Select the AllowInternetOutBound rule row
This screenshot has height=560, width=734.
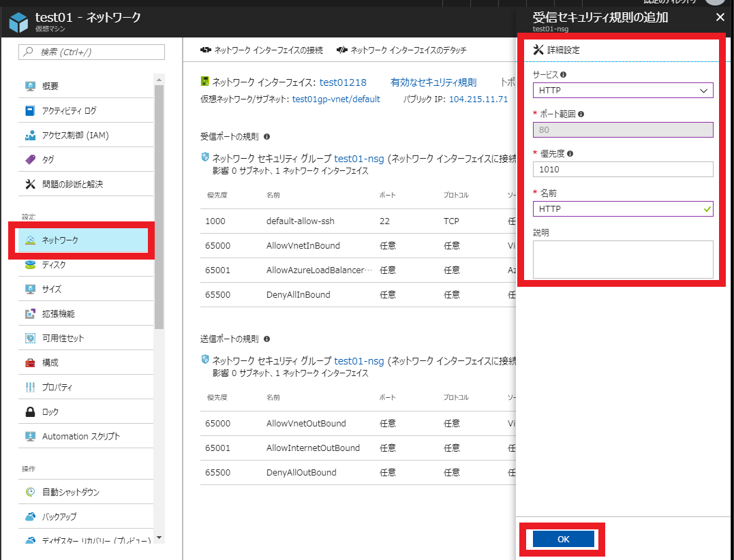tap(358, 448)
